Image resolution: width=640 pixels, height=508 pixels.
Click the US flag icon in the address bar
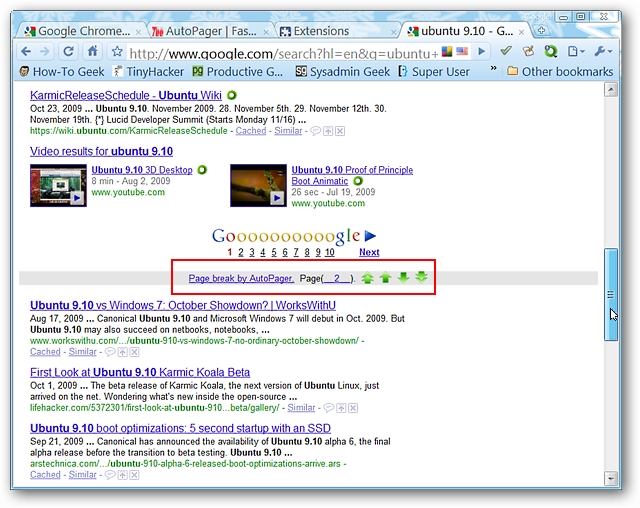coord(462,51)
